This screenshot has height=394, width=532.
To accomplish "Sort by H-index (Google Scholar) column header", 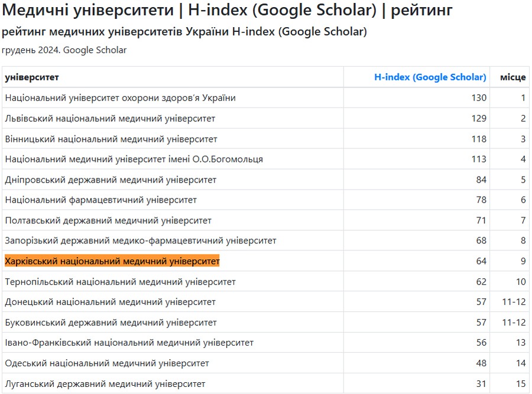I will (x=430, y=77).
